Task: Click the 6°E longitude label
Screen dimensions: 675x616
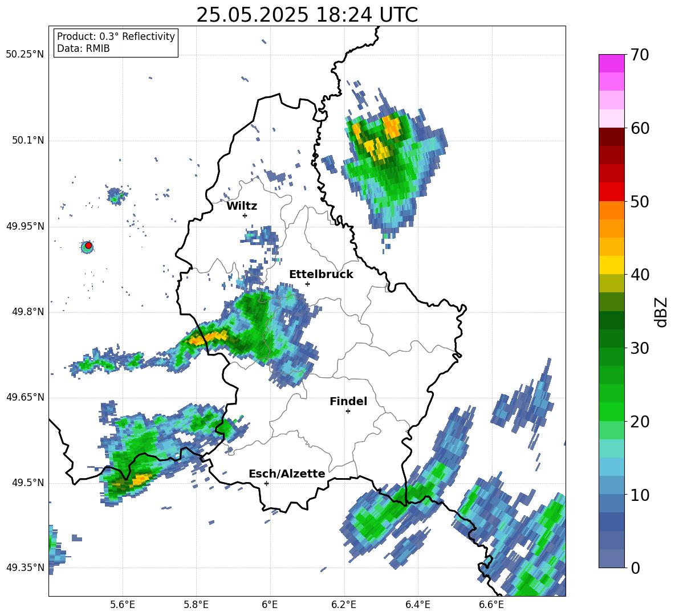Action: point(270,605)
